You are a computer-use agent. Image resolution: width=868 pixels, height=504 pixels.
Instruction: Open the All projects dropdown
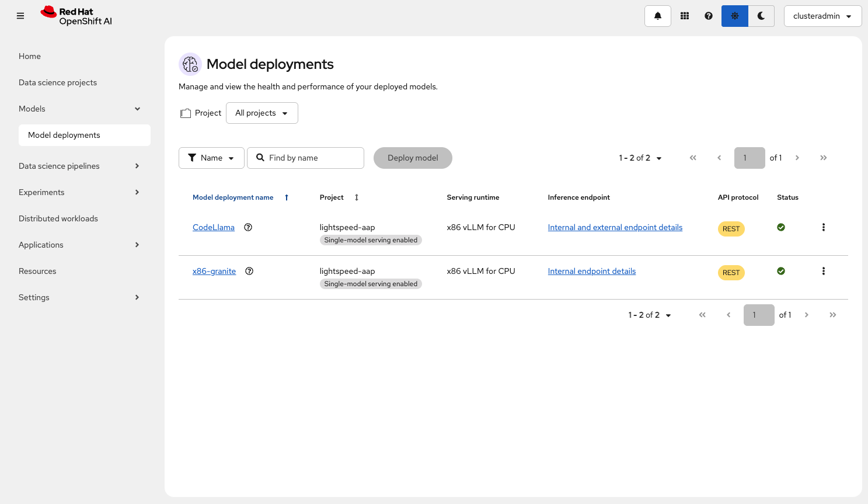coord(262,113)
